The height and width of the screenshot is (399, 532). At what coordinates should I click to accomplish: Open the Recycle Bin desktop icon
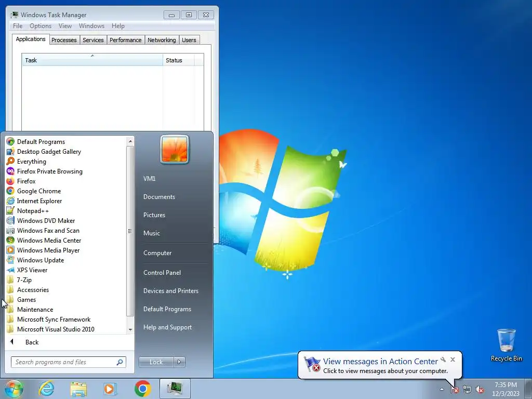(x=507, y=345)
